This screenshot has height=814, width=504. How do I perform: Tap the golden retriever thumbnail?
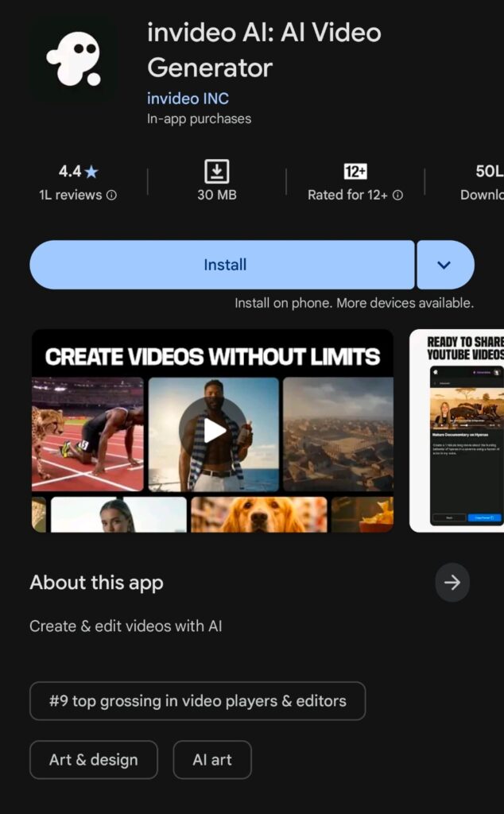[x=259, y=515]
